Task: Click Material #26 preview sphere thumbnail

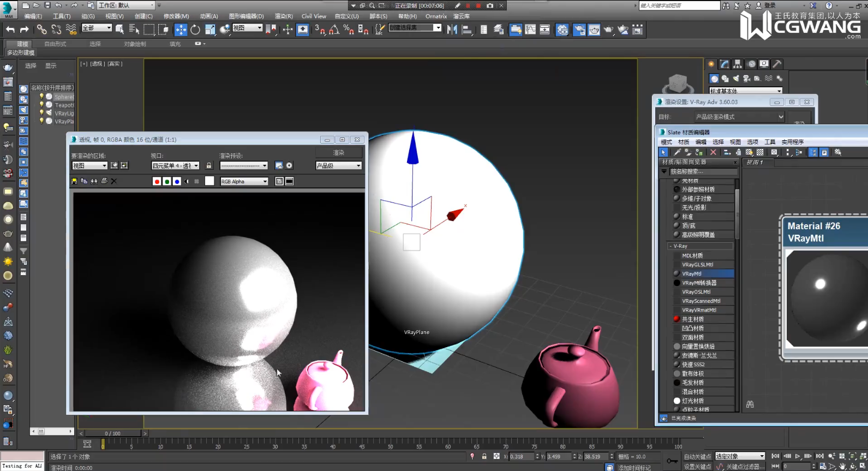Action: click(827, 299)
